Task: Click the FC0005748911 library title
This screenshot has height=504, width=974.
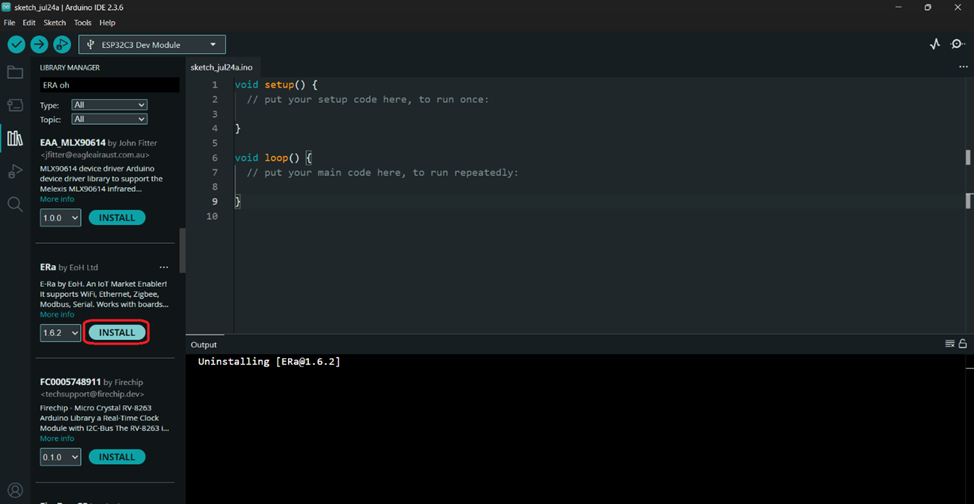Action: coord(70,382)
